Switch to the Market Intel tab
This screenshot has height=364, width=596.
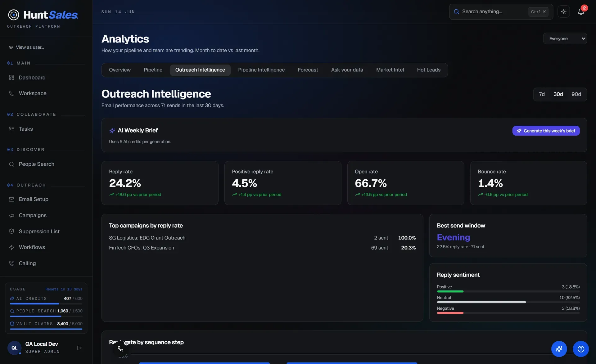pyautogui.click(x=390, y=70)
